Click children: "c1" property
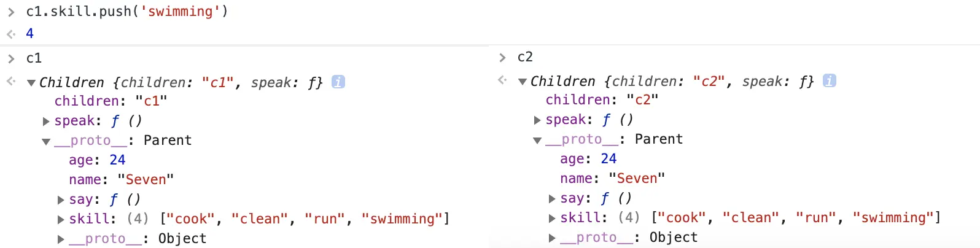 pyautogui.click(x=111, y=101)
